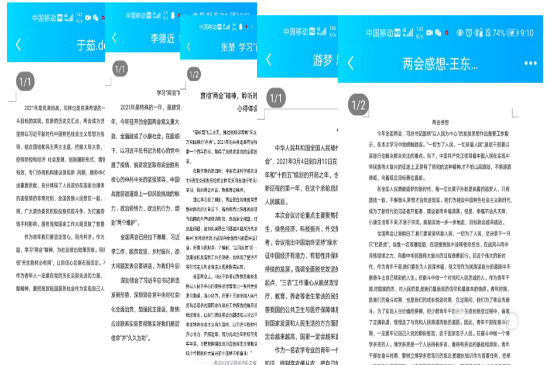Open the three-dot more options menu
Image resolution: width=552 pixels, height=365 pixels.
(x=531, y=63)
